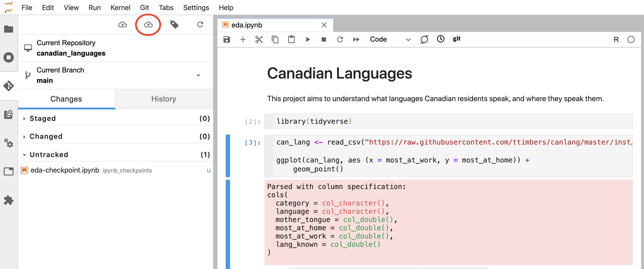
Task: Open the Git sidebar panel
Action: click(9, 86)
